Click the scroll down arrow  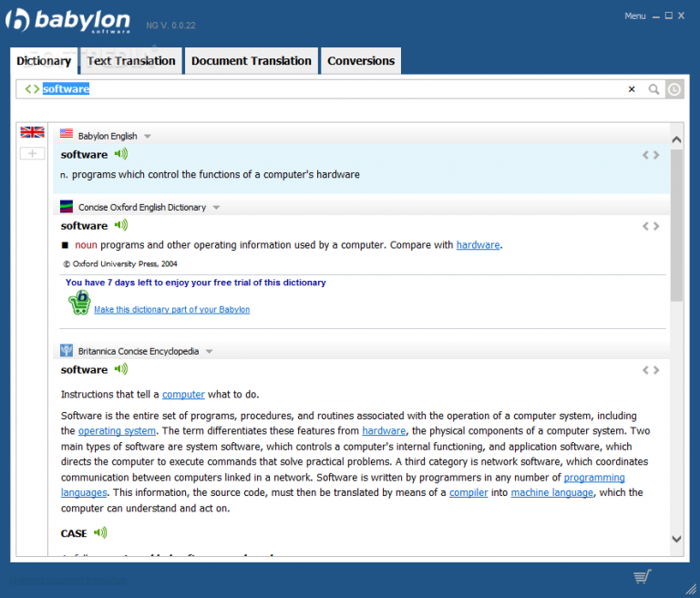click(x=676, y=539)
